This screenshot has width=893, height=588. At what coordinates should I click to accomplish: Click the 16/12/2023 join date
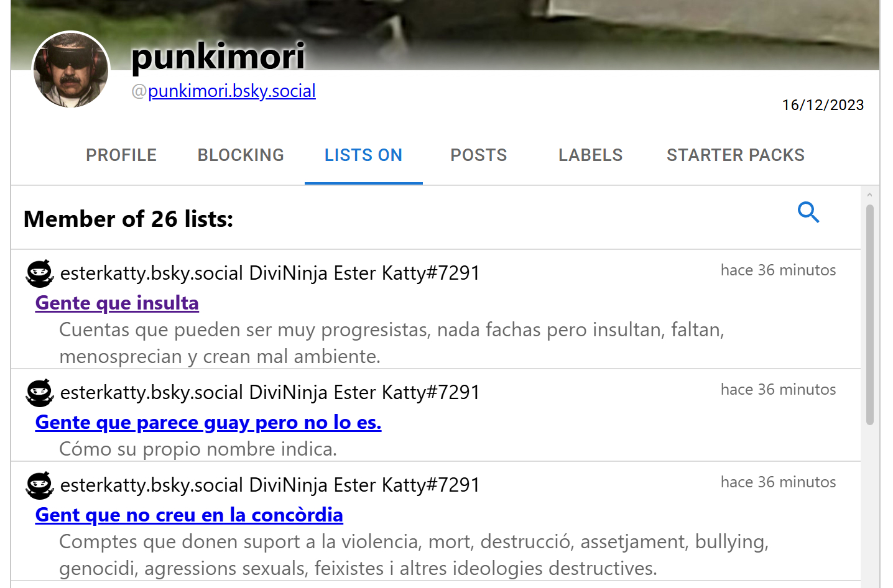[x=822, y=105]
